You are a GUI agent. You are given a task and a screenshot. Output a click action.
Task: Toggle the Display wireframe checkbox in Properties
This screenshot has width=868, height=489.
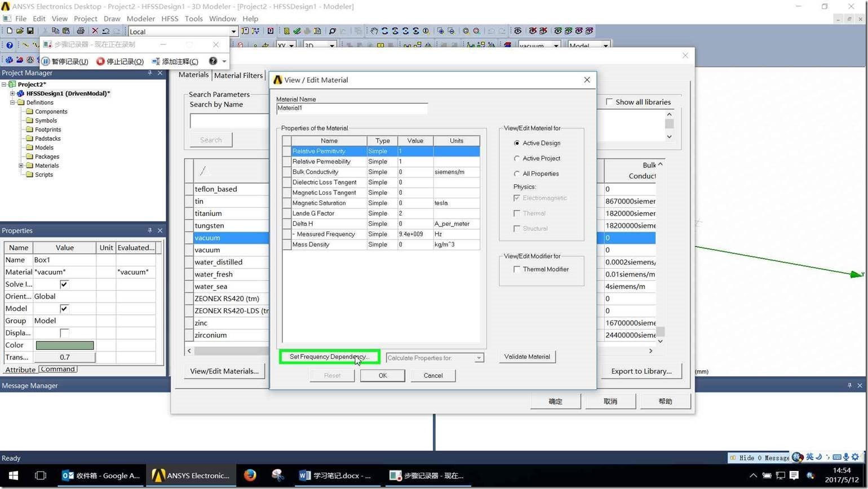64,333
